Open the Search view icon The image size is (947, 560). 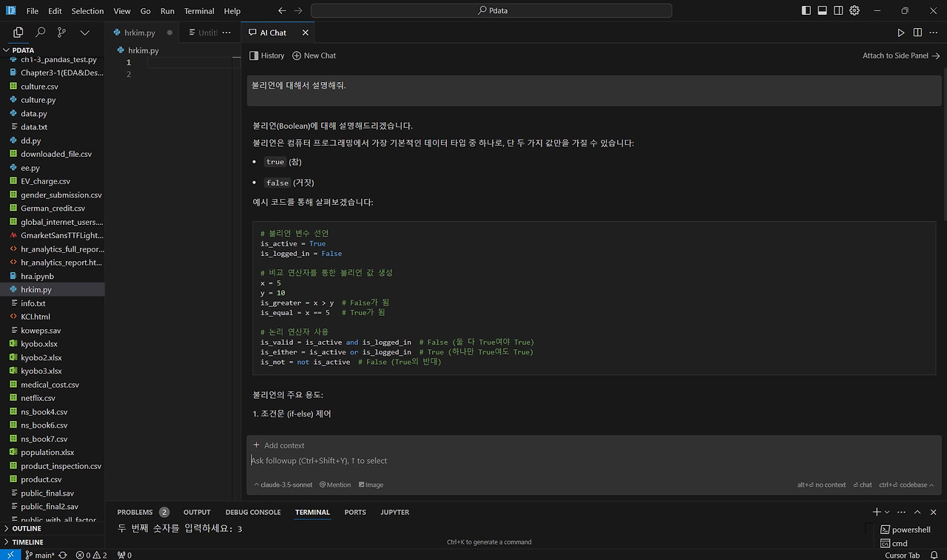click(41, 33)
